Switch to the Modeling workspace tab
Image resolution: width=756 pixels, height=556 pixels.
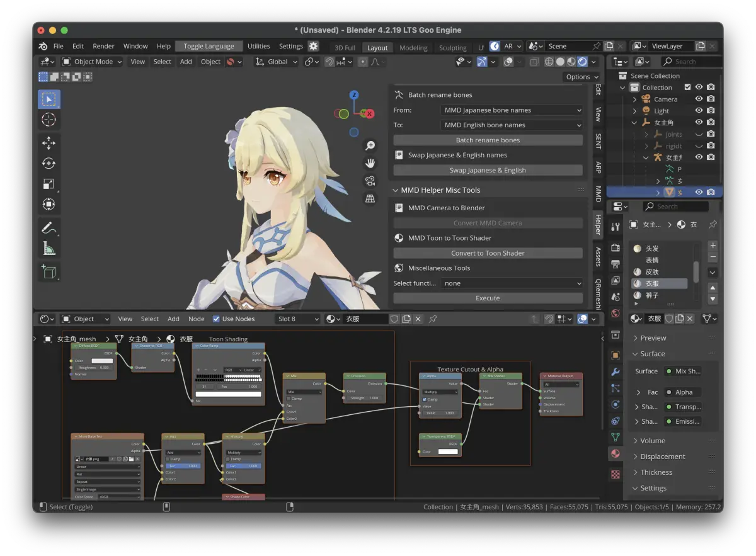coord(413,48)
